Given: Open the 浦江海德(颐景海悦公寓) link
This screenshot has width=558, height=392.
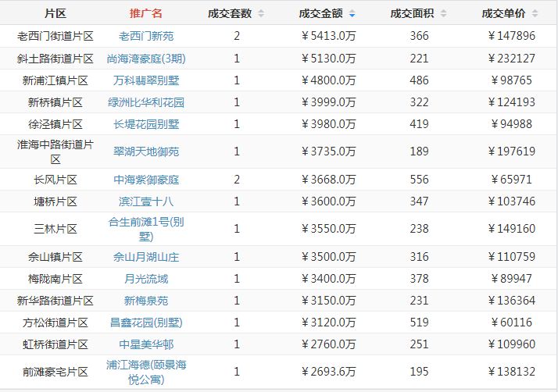Looking at the screenshot, I should tap(146, 372).
